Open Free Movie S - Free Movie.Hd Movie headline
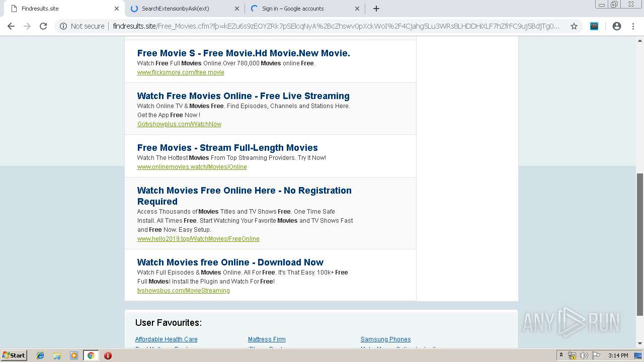Screen dimensions: 644x362 click(x=244, y=53)
